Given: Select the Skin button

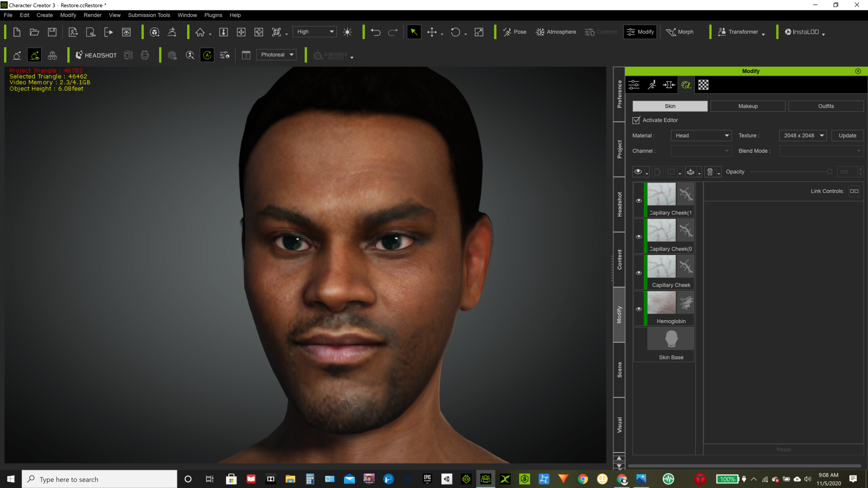Looking at the screenshot, I should pyautogui.click(x=670, y=106).
